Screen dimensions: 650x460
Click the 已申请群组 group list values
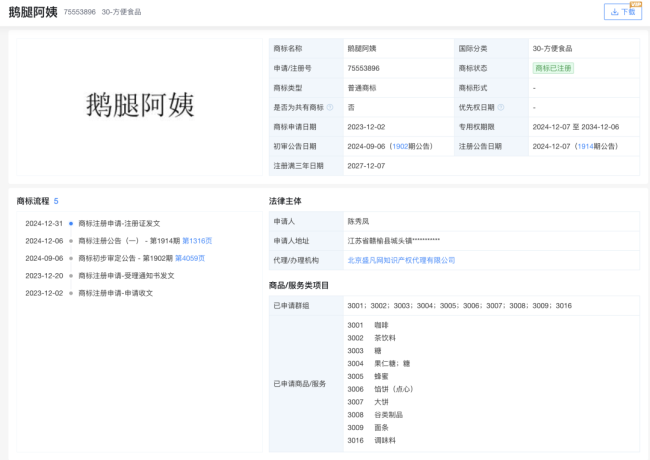tap(459, 306)
